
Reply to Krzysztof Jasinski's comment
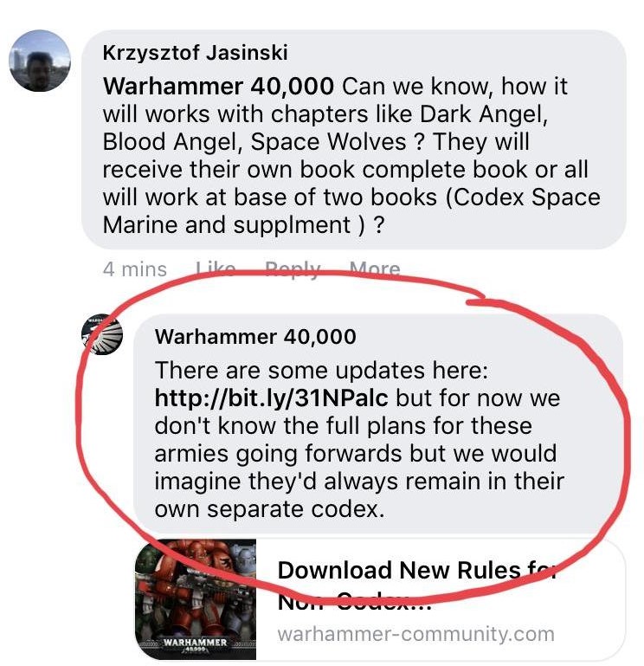(293, 268)
